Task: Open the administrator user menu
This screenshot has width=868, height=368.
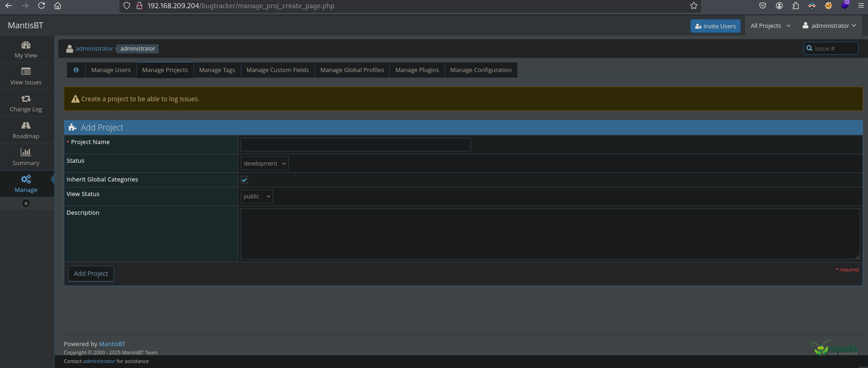Action: (829, 26)
